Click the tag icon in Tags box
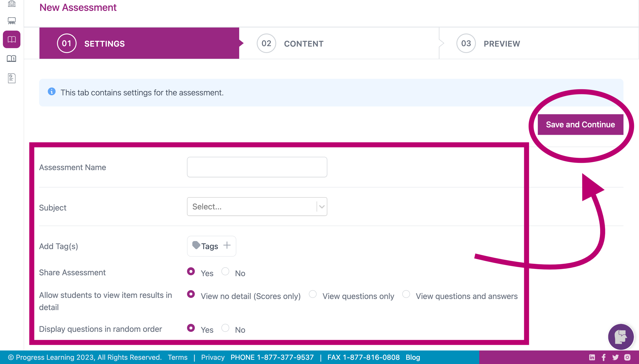Viewport: 639px width, 364px height. tap(196, 245)
